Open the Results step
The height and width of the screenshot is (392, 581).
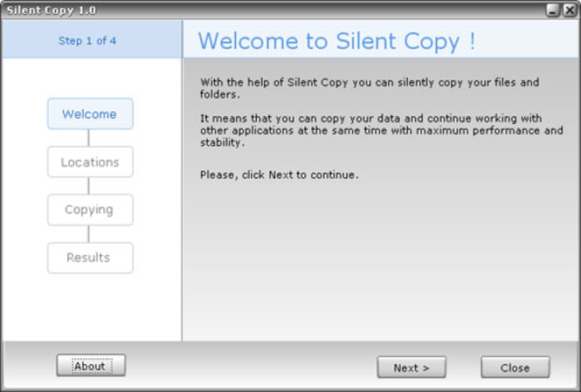point(90,258)
